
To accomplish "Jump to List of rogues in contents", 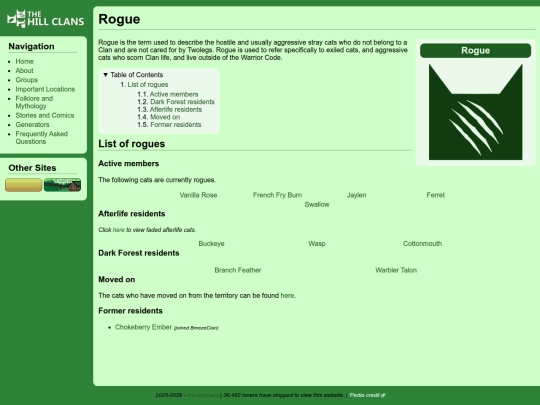I will [x=148, y=85].
